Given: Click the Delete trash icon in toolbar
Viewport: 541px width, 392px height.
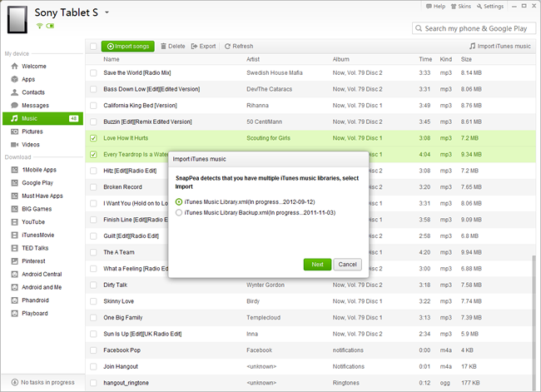Looking at the screenshot, I should pos(163,47).
